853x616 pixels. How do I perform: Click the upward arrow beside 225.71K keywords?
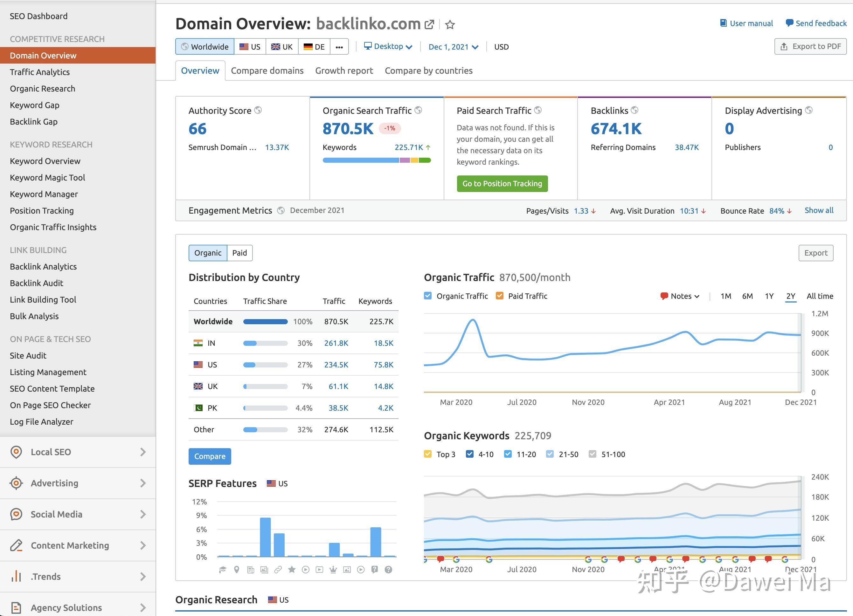[x=428, y=147]
